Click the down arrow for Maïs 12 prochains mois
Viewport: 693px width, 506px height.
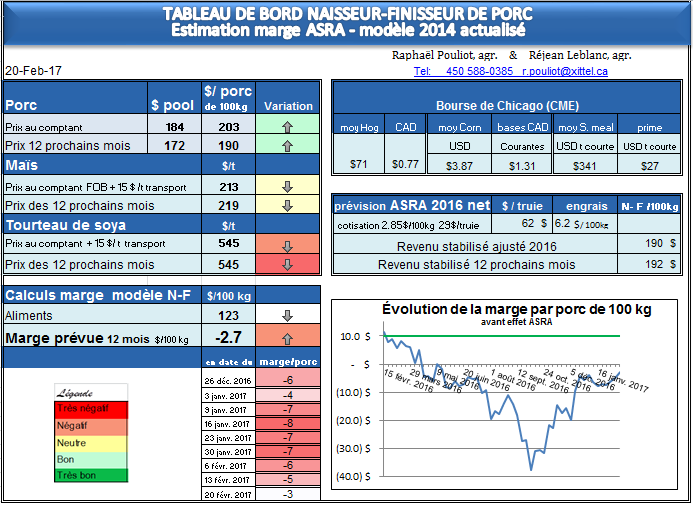tap(288, 205)
